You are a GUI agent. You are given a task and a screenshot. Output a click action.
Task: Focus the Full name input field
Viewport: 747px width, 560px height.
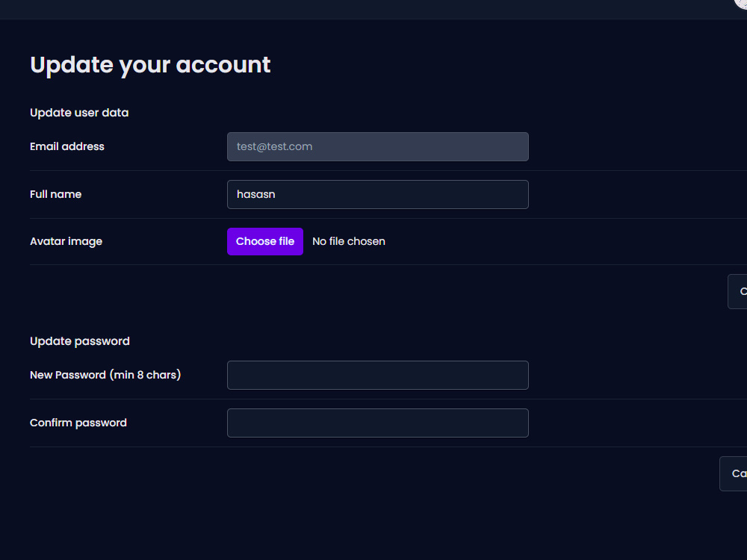(378, 194)
